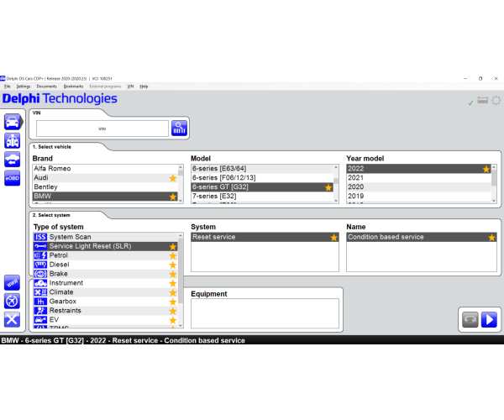Click the empty Equipment list box
This screenshot has width=504, height=420.
point(265,313)
